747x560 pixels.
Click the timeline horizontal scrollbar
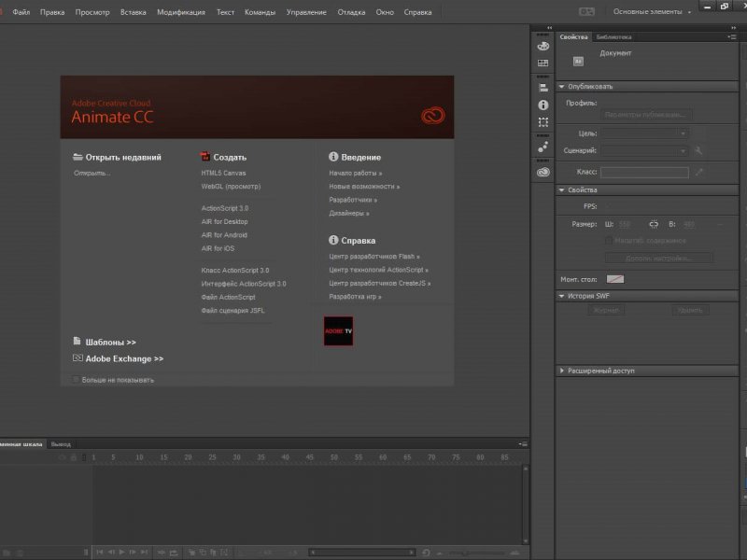361,553
